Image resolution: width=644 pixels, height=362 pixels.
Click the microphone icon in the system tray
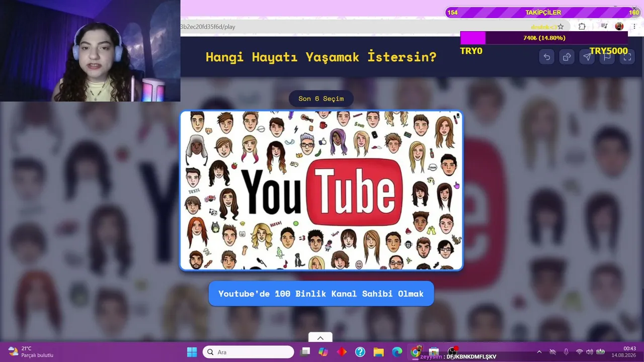coord(566,352)
